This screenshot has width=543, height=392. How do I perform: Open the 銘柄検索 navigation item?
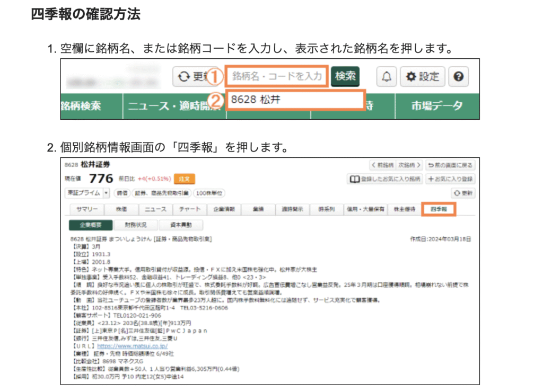click(81, 106)
